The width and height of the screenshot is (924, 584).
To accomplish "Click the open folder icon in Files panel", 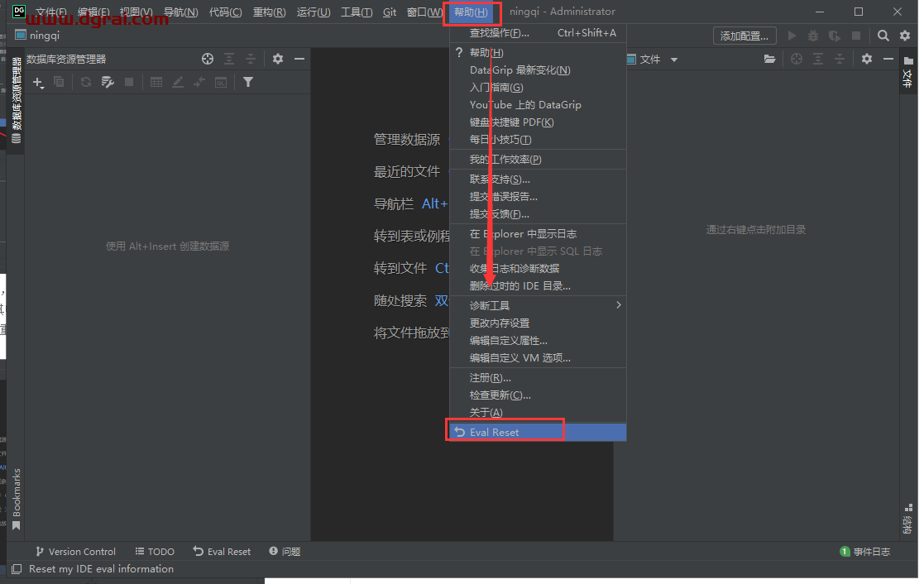I will click(769, 59).
